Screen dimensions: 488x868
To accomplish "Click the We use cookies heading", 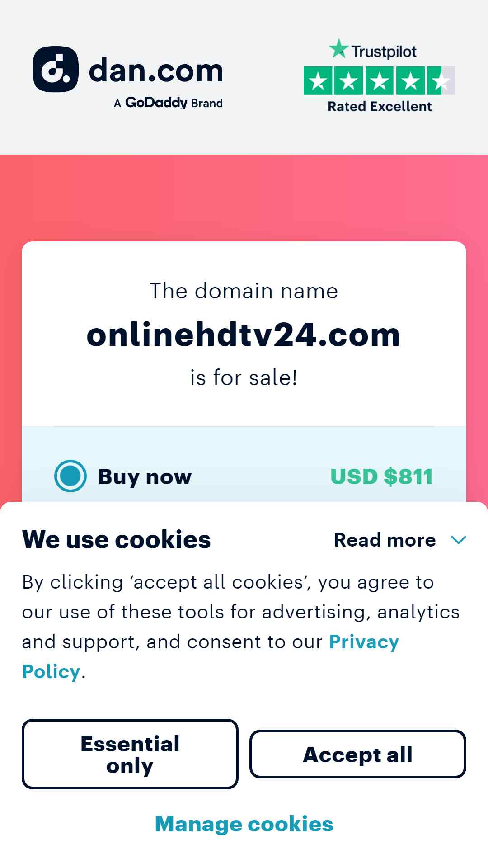I will point(117,539).
